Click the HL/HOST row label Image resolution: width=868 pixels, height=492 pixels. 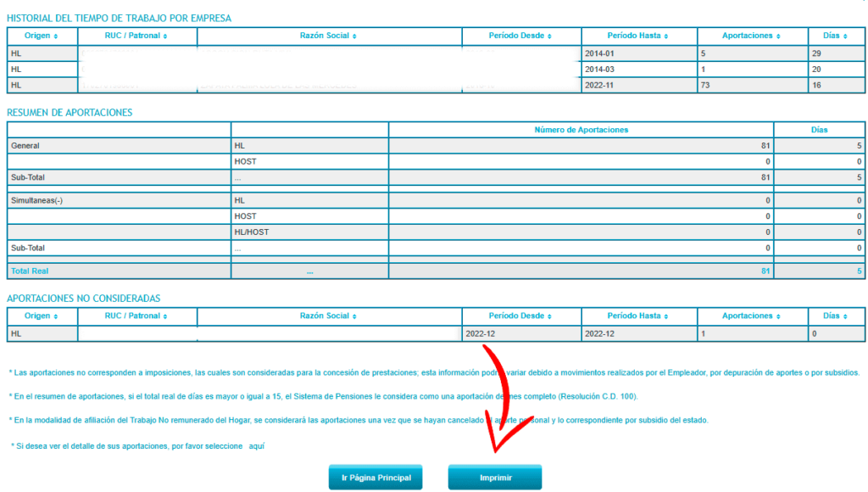point(251,232)
